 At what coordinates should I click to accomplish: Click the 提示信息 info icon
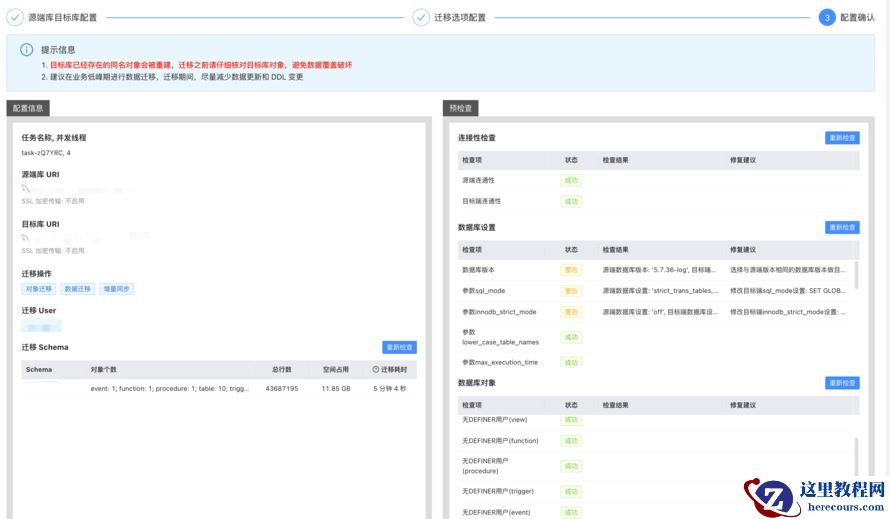26,49
